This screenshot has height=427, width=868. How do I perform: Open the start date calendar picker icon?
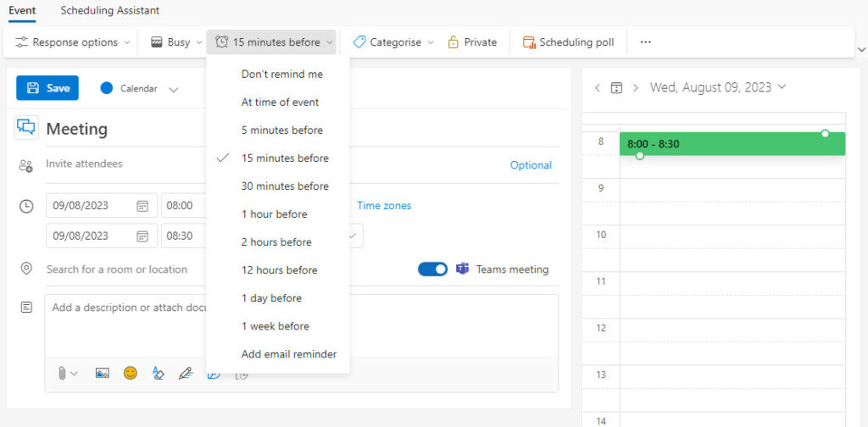(x=142, y=207)
